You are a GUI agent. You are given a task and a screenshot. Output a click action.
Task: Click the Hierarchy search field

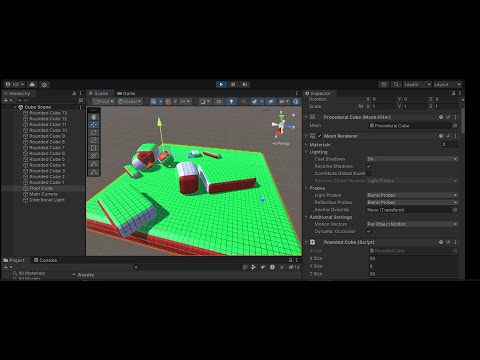[x=46, y=100]
